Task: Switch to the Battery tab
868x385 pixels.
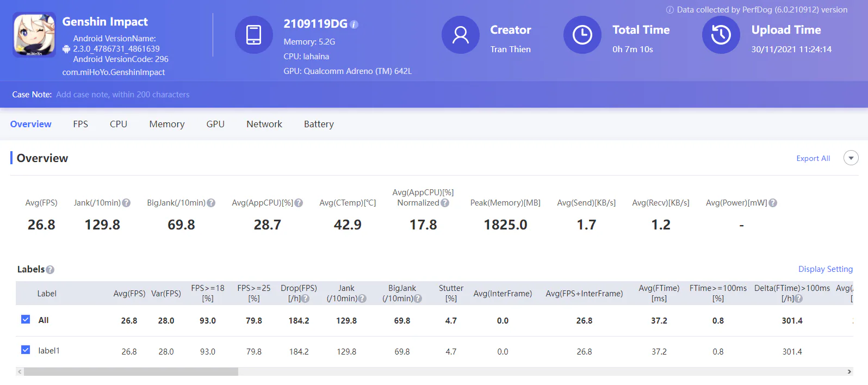Action: (x=319, y=124)
